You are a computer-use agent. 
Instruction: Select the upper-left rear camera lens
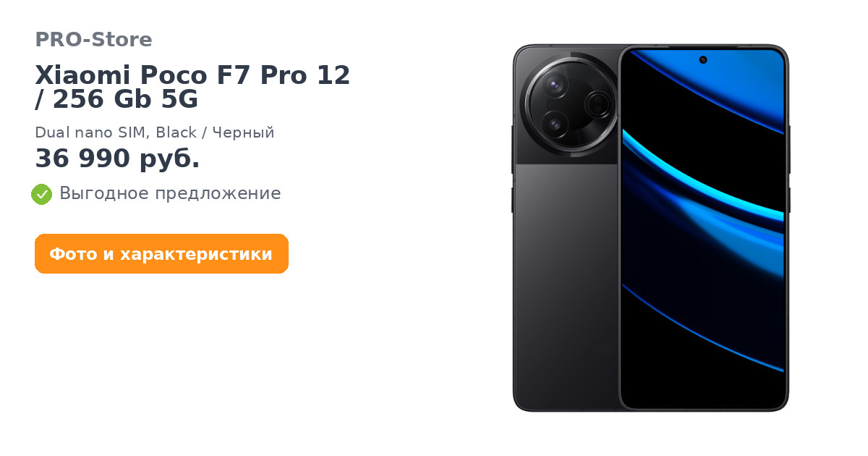tap(556, 87)
